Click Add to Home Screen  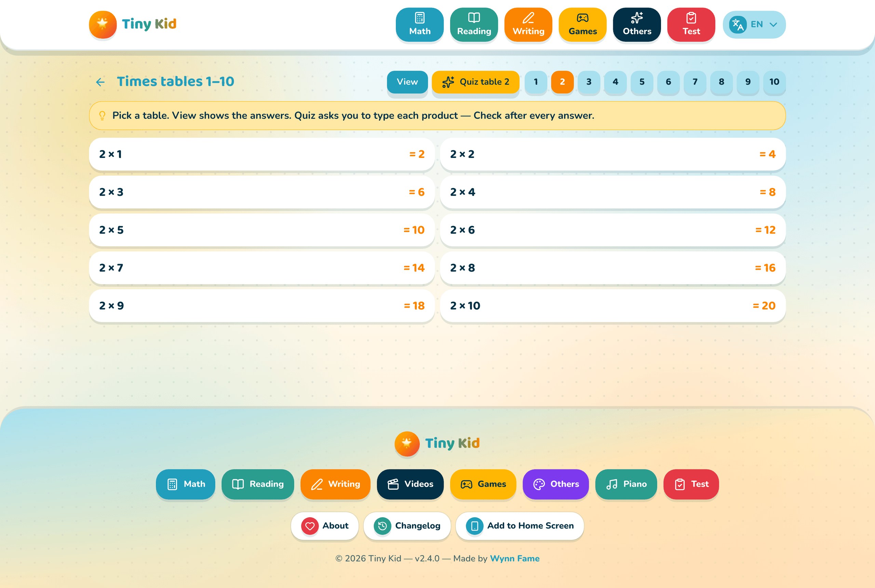(520, 526)
